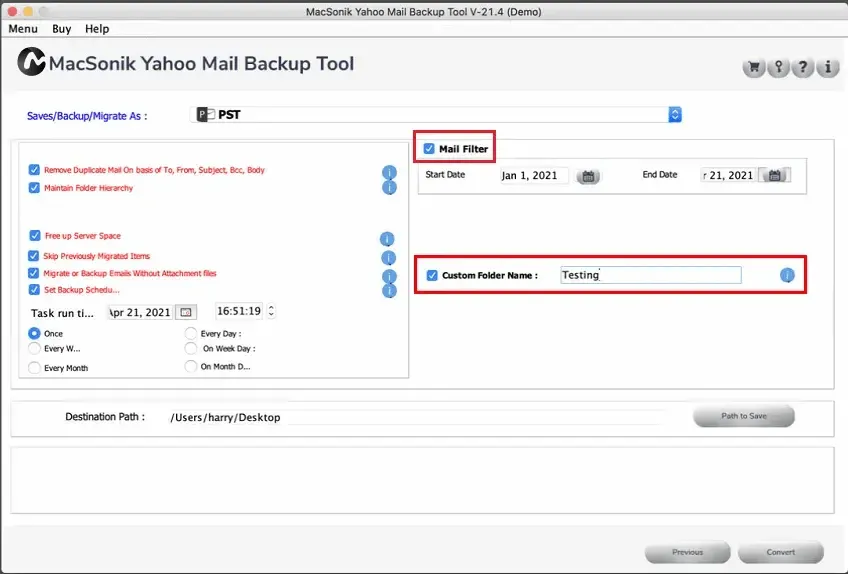The image size is (848, 574).
Task: Show info for Custom Folder Name
Action: click(x=787, y=275)
